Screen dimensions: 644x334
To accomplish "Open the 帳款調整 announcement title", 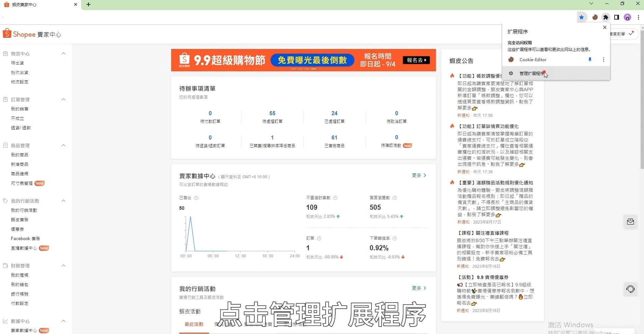I will click(x=479, y=76).
